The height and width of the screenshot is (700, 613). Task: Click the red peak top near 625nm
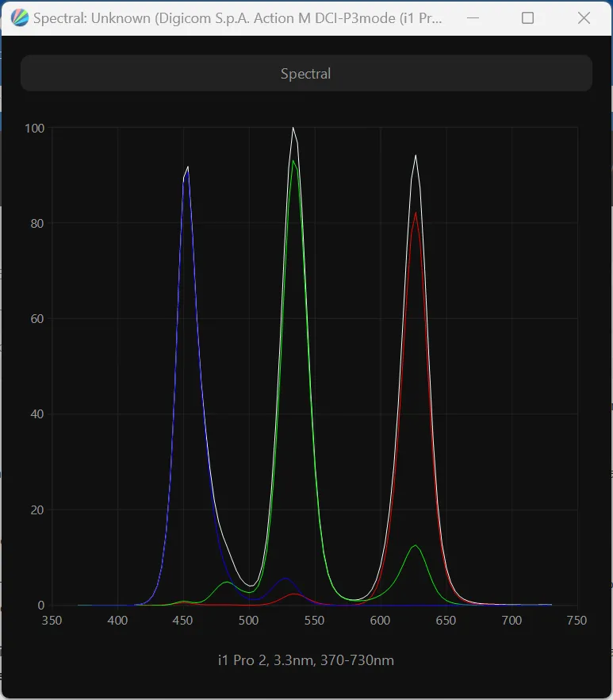416,213
